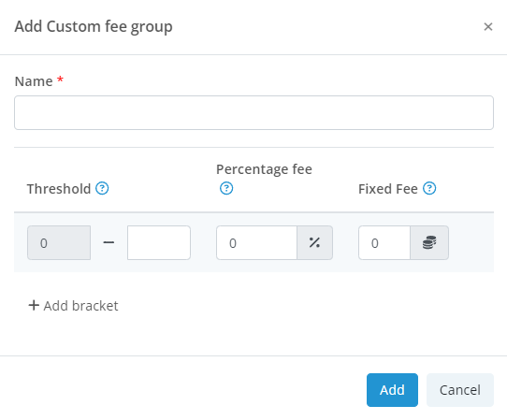Open the Percentage fee help tooltip icon
The image size is (507, 420).
(x=226, y=188)
